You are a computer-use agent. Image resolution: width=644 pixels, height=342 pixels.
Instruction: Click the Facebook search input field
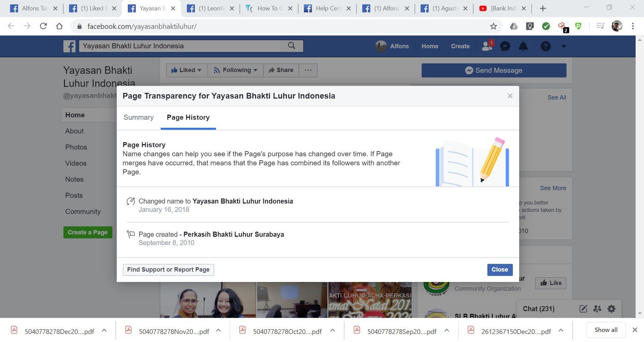coord(180,46)
